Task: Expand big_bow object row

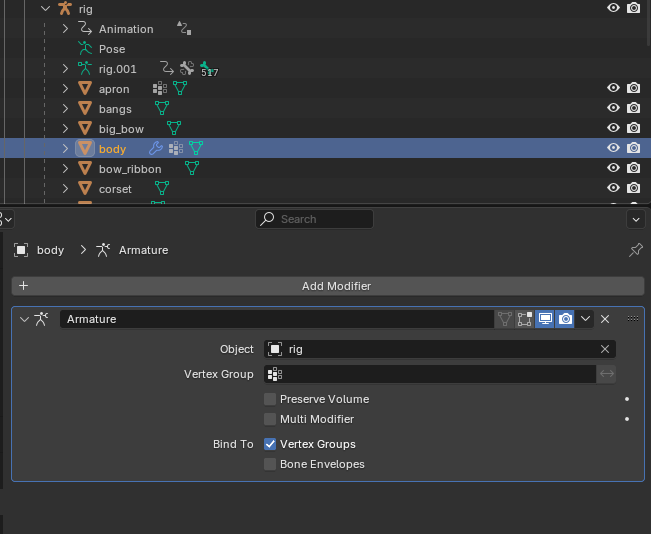Action: point(65,128)
